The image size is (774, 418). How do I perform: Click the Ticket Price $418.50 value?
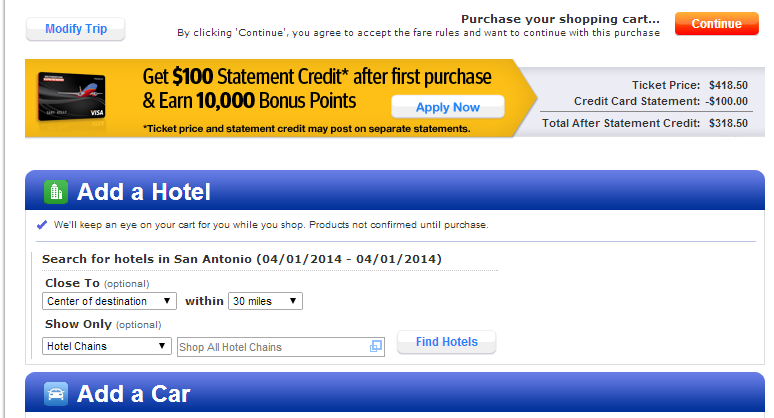[x=728, y=85]
